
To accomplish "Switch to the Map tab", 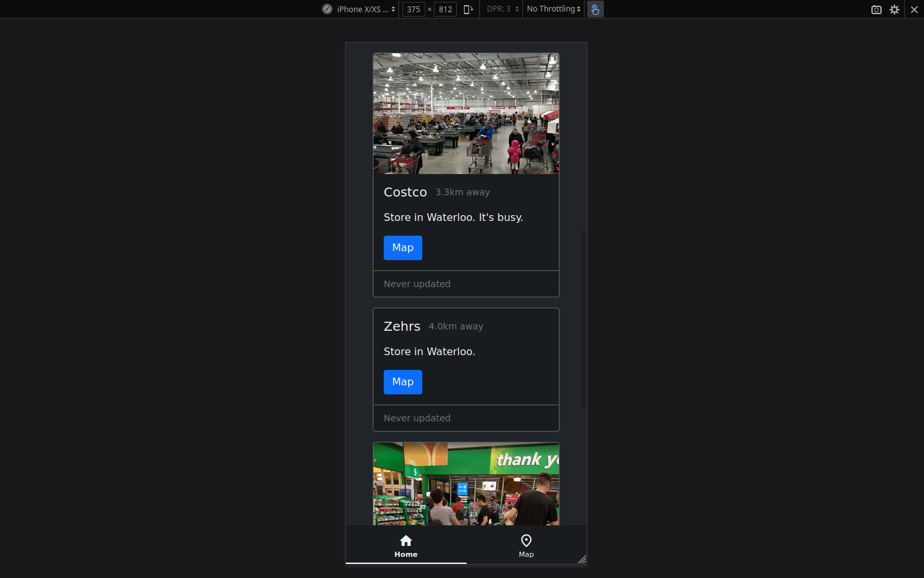I will click(526, 545).
